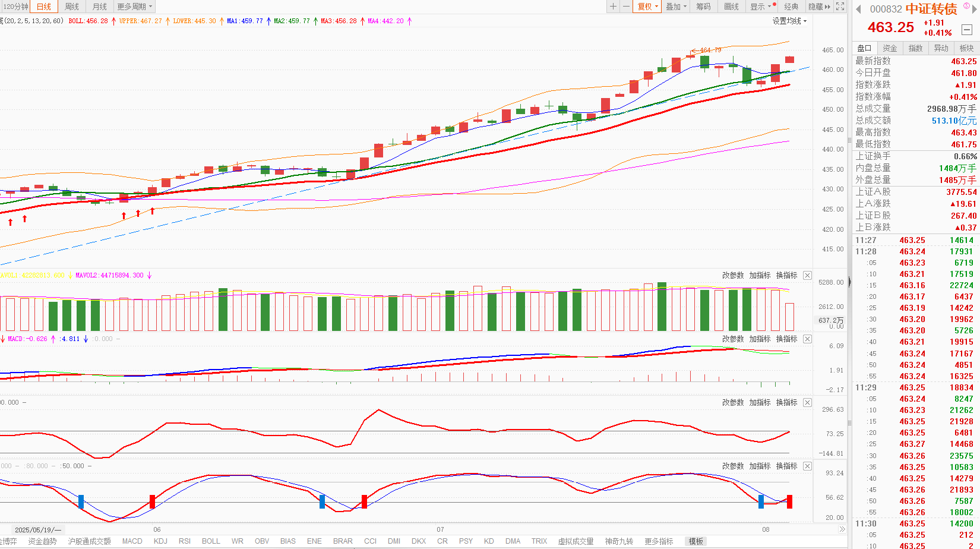Image resolution: width=980 pixels, height=549 pixels.
Task: Switch to 月线 monthly chart tab
Action: (x=100, y=7)
